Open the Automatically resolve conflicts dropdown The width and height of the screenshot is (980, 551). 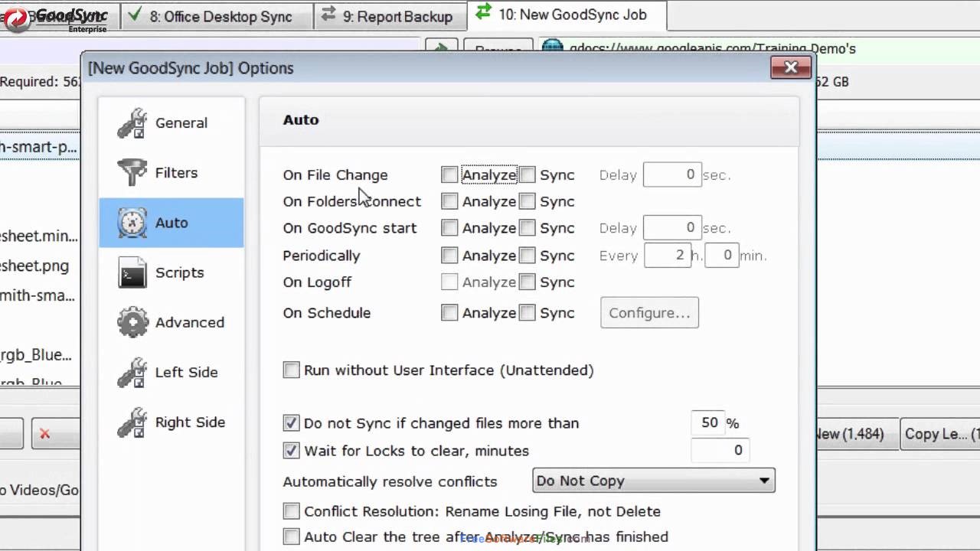point(654,481)
